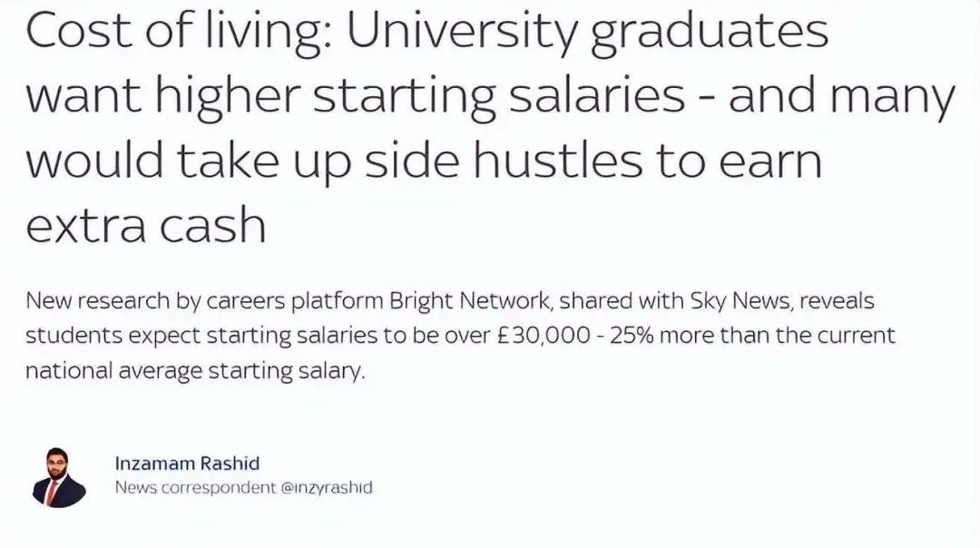The width and height of the screenshot is (980, 548).
Task: Click "New research" at summary start
Action: pos(97,301)
